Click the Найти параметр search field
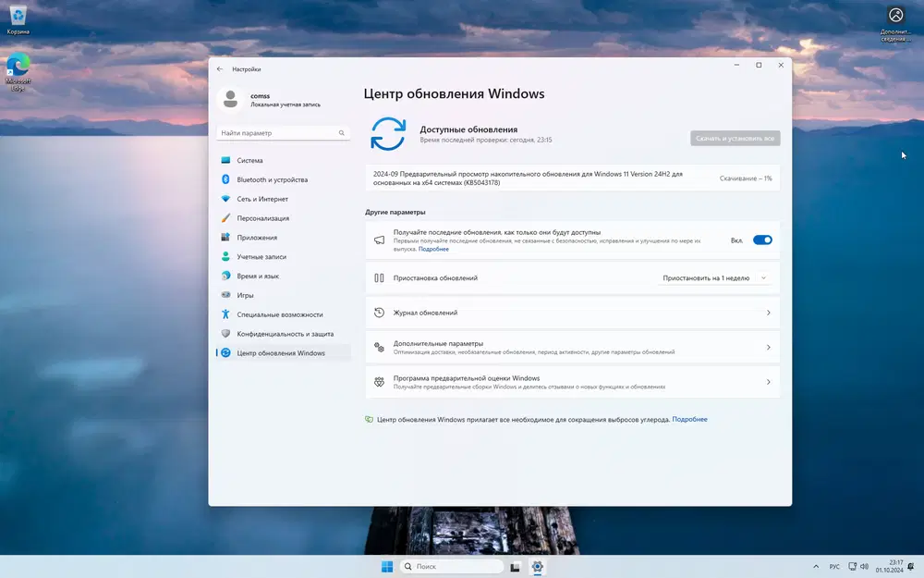Viewport: 924px width, 578px height. pos(283,132)
